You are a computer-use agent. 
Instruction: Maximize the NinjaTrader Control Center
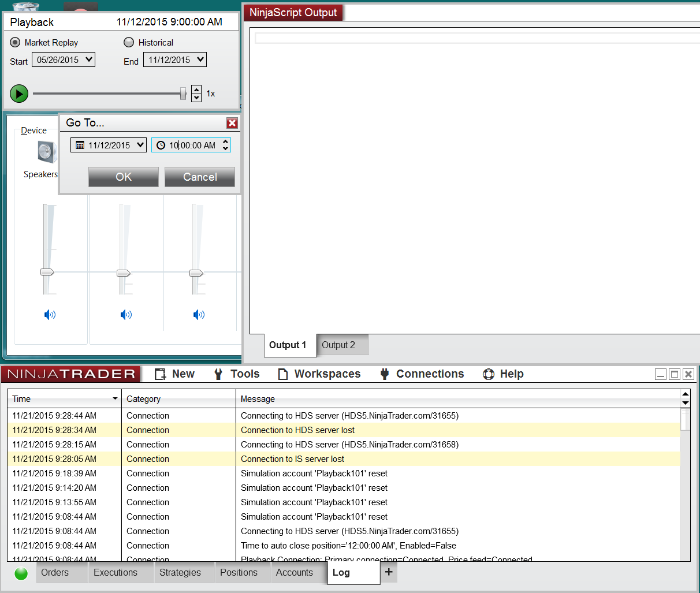coord(674,374)
